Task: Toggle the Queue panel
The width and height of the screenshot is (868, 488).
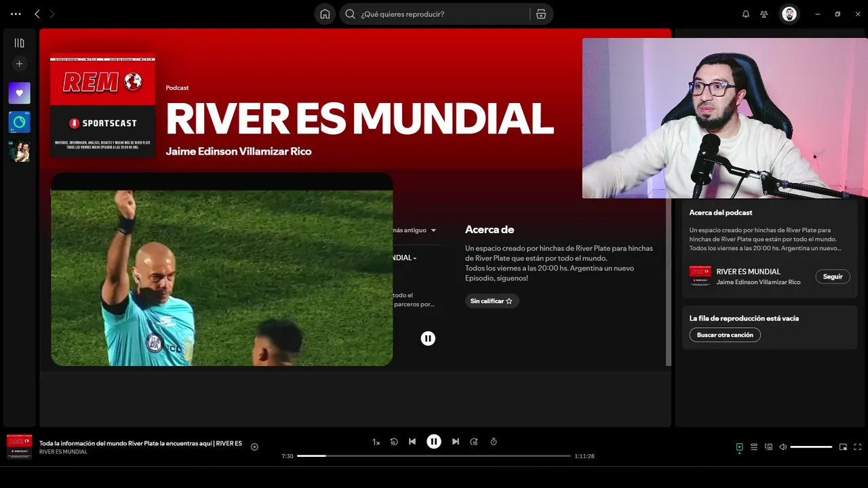Action: point(754,447)
